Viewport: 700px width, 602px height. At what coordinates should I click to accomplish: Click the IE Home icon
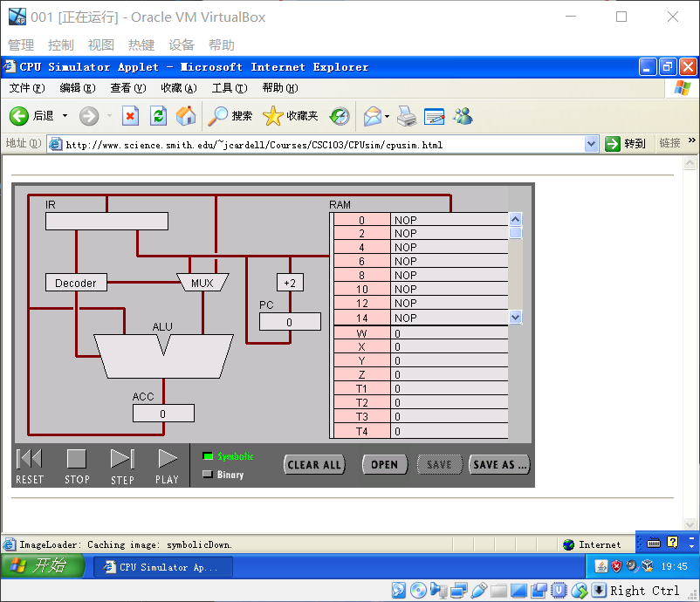[186, 116]
